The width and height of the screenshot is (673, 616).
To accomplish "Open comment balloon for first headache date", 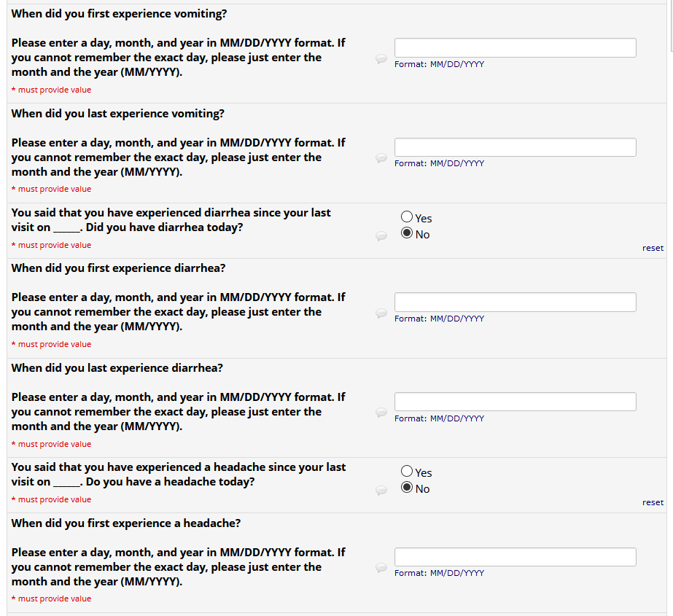I will click(381, 568).
